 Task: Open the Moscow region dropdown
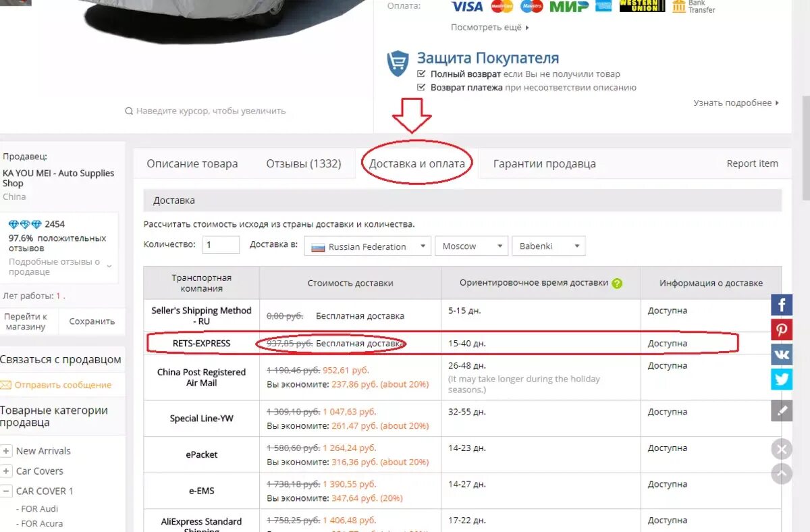click(x=471, y=246)
